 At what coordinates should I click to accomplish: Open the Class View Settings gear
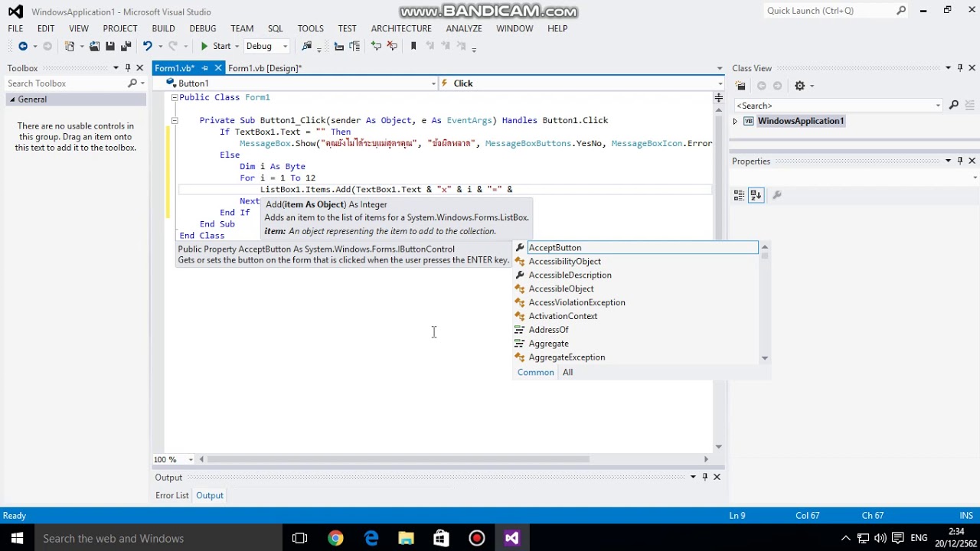[800, 86]
